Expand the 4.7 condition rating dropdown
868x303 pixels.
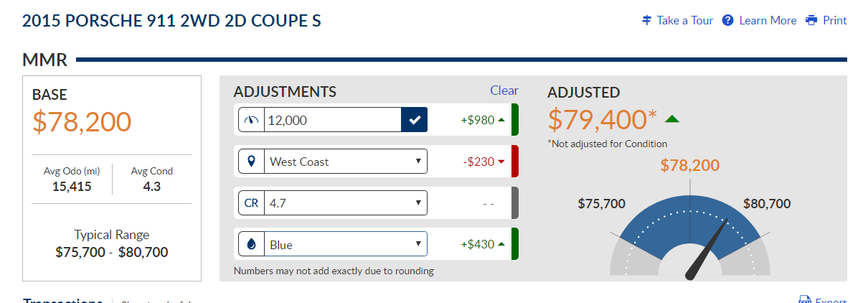345,203
